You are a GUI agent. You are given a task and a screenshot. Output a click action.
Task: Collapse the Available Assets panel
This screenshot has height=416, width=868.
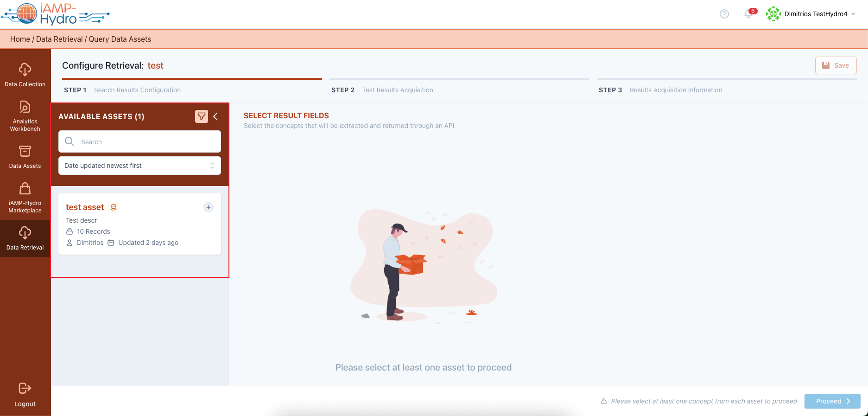tap(215, 116)
